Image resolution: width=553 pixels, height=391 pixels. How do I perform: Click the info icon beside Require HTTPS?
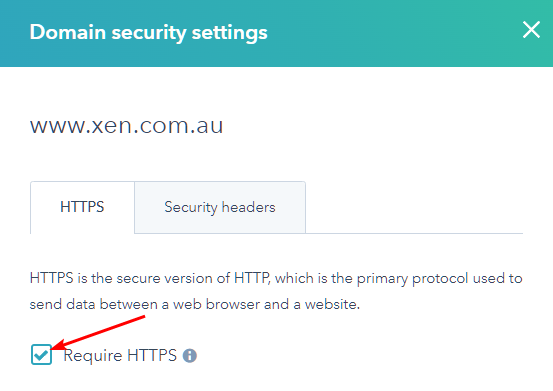coord(190,355)
